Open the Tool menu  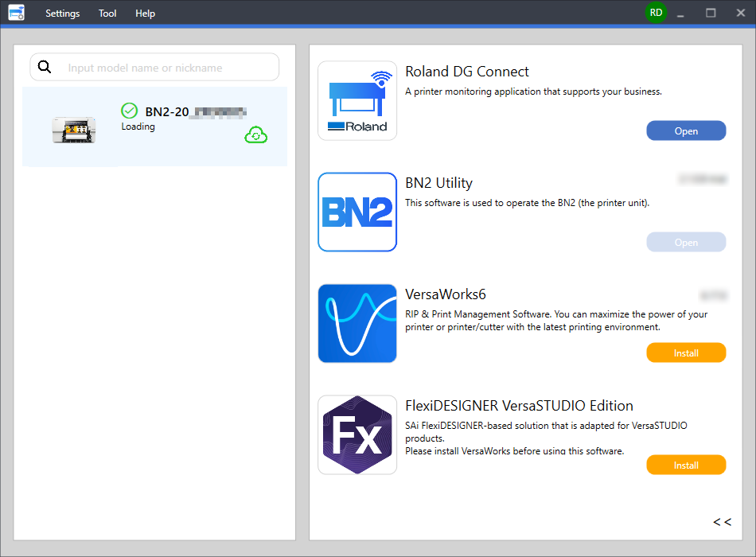(x=107, y=14)
